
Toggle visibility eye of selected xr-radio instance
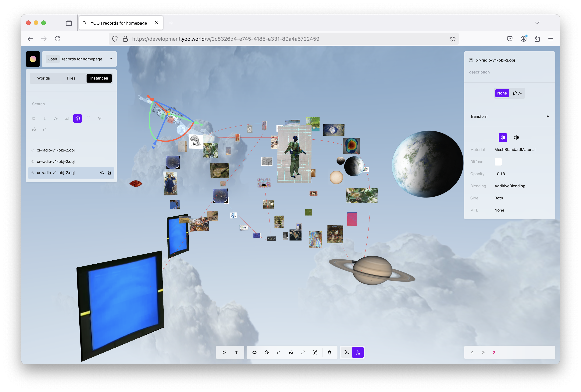pos(102,173)
